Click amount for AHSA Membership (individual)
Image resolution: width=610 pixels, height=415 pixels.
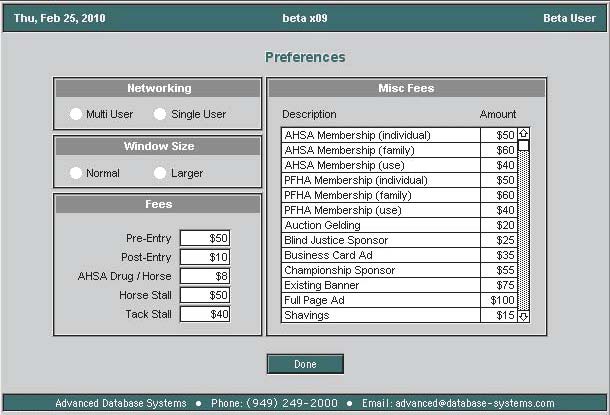coord(499,135)
